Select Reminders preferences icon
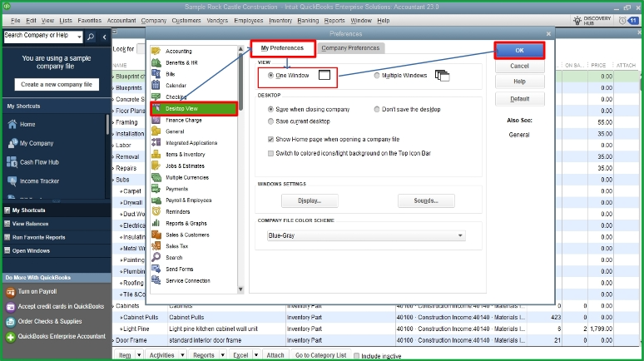644x361 pixels. [156, 212]
